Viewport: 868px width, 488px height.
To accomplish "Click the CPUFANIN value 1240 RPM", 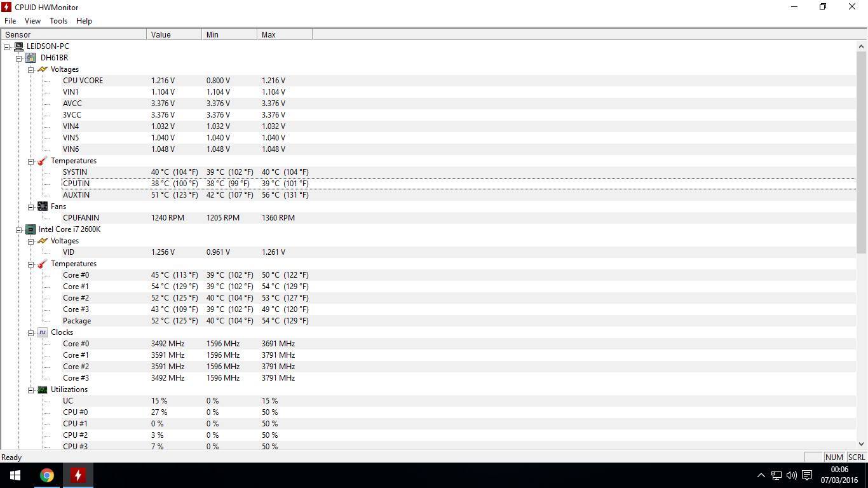I will click(168, 218).
